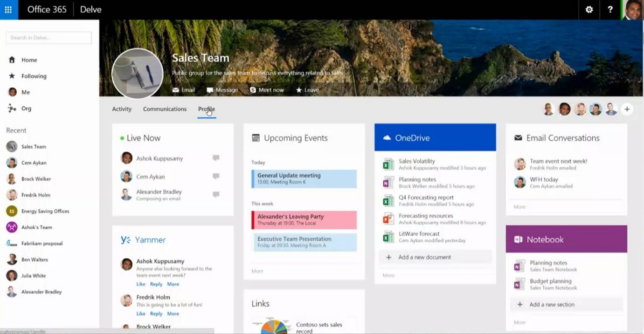Show More options on Fredrik Holm's post
Screen dimensions: 644x334
(173, 314)
